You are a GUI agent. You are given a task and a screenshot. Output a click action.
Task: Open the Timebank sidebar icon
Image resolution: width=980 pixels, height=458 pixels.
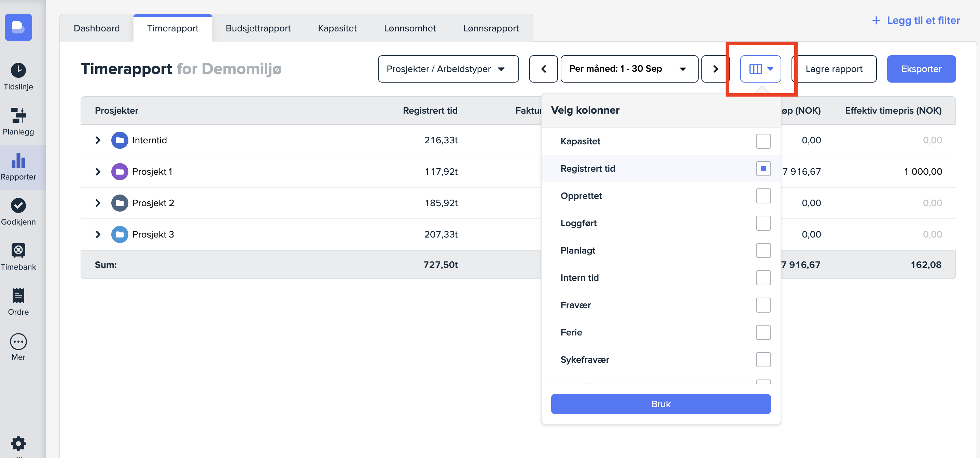tap(18, 250)
